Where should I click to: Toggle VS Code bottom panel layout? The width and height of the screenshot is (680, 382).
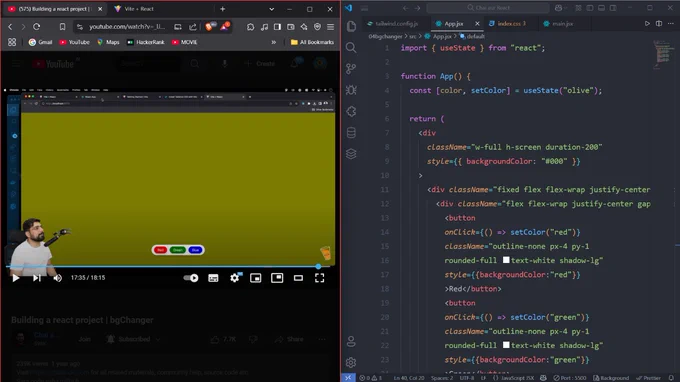pos(602,8)
